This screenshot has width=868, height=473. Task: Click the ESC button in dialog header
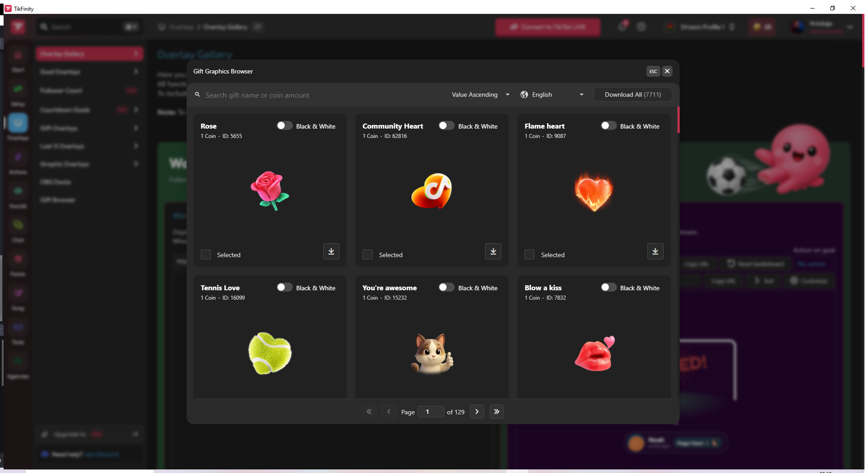pos(653,71)
